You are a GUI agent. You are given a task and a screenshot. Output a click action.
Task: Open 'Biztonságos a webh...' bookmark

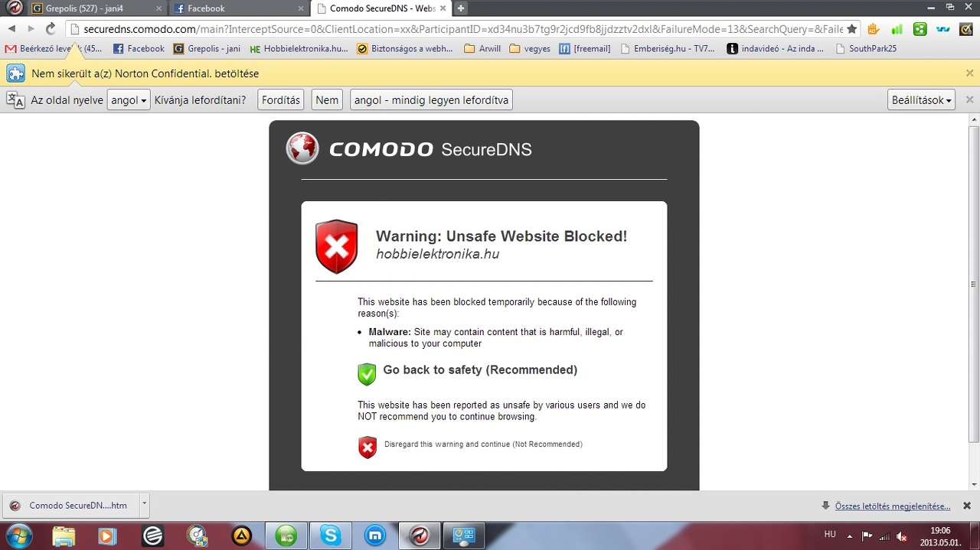[405, 48]
